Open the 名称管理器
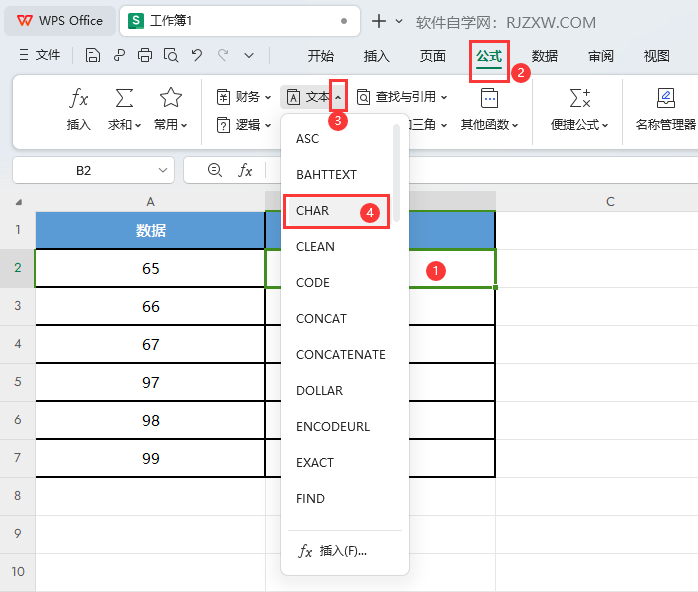698x592 pixels. tap(666, 109)
